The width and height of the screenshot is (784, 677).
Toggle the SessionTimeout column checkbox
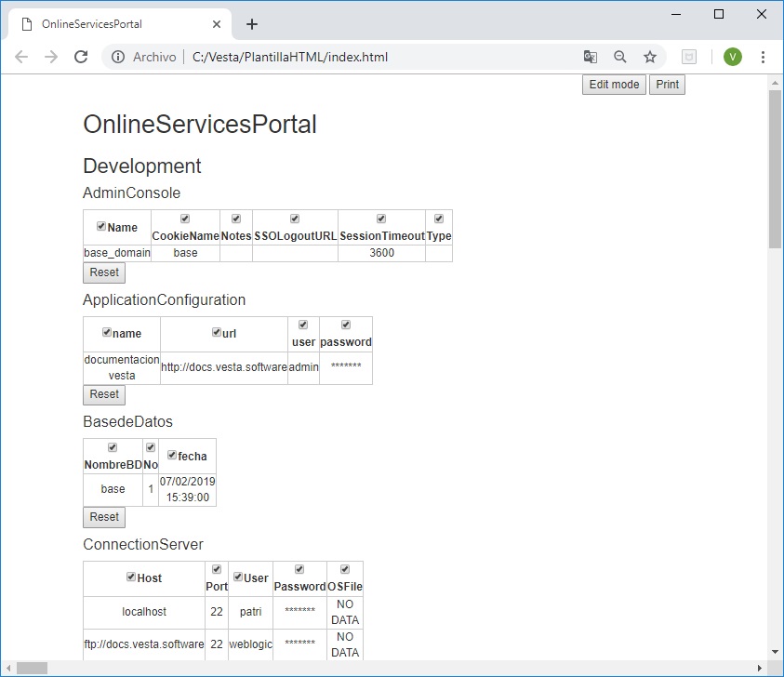point(381,219)
